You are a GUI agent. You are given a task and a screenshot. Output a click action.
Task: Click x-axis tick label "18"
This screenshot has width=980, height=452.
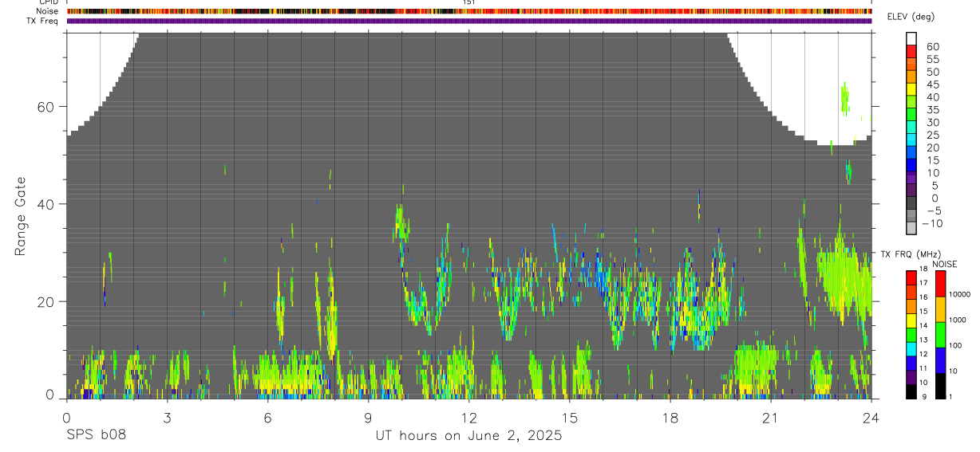click(x=670, y=417)
